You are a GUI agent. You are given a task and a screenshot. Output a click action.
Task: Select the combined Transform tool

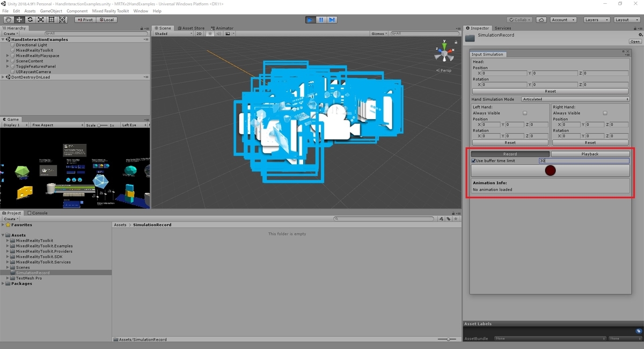pyautogui.click(x=62, y=20)
